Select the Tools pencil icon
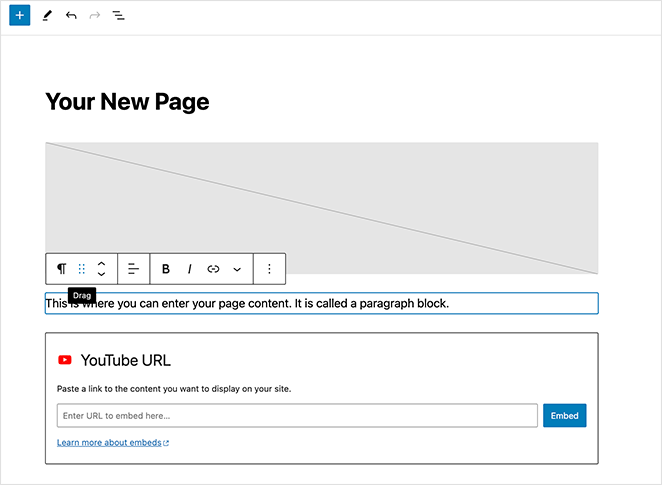Screen dimensions: 662x485 (47, 16)
